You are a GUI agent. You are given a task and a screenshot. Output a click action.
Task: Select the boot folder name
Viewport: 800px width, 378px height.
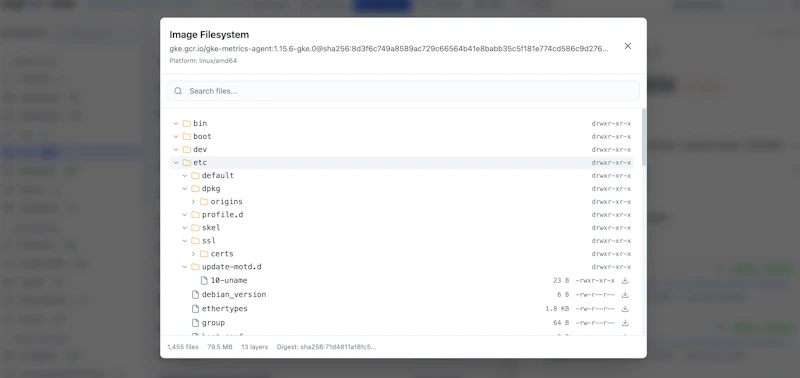click(202, 136)
